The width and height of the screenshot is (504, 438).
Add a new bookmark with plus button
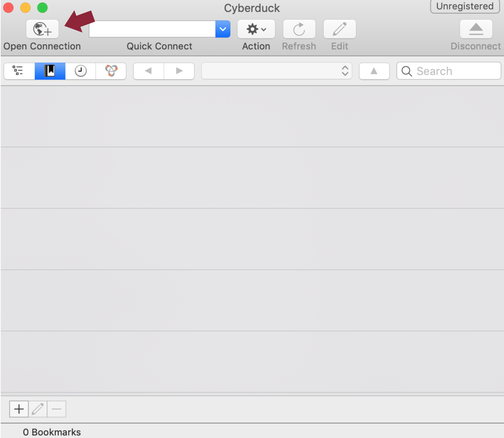[19, 409]
